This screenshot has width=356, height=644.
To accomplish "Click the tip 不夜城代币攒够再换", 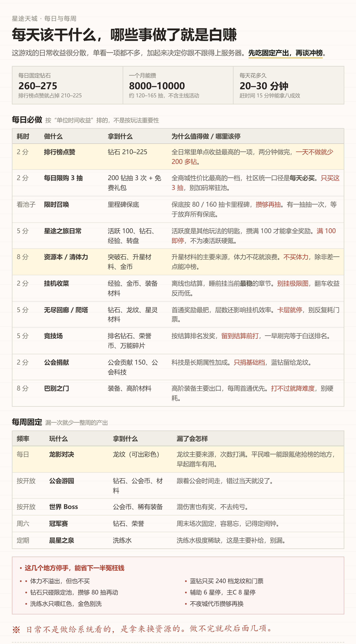I will [217, 604].
